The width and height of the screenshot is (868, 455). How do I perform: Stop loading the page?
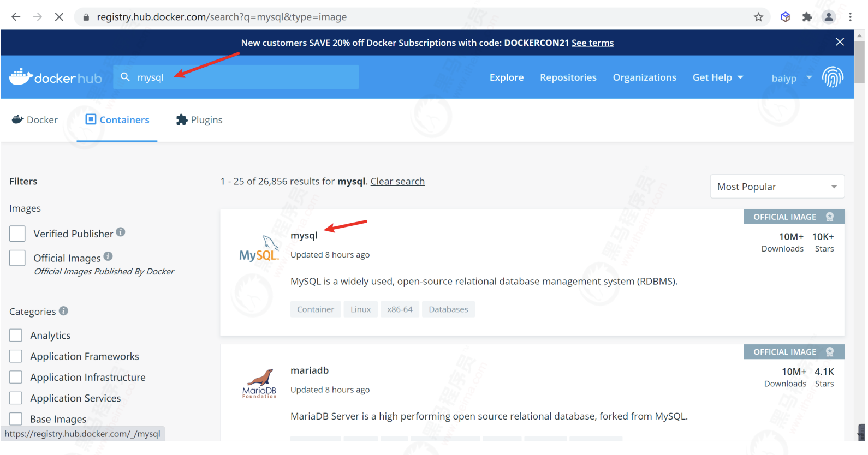click(59, 17)
